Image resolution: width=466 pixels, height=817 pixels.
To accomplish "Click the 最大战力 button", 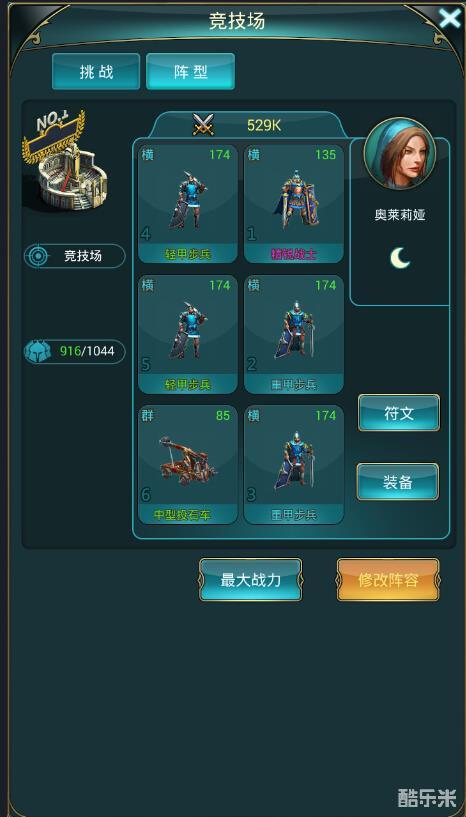I will [251, 580].
